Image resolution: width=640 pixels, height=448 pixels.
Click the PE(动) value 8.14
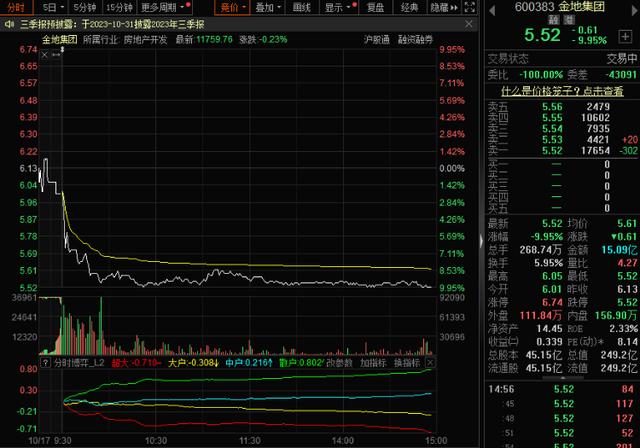627,342
